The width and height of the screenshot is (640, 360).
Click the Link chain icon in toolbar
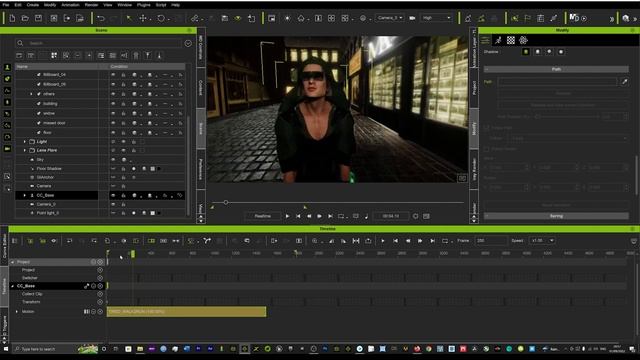pos(195,18)
